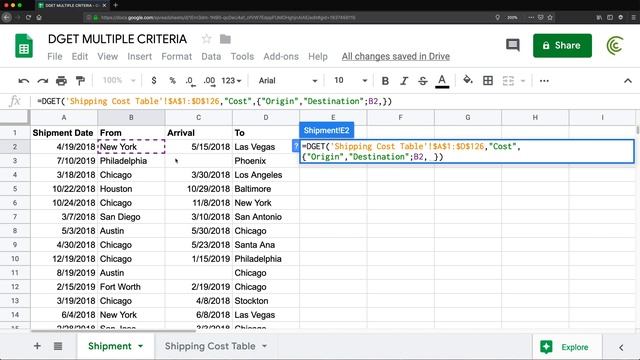Viewport: 640px width, 360px height.
Task: Open the Borders tool
Action: click(487, 81)
